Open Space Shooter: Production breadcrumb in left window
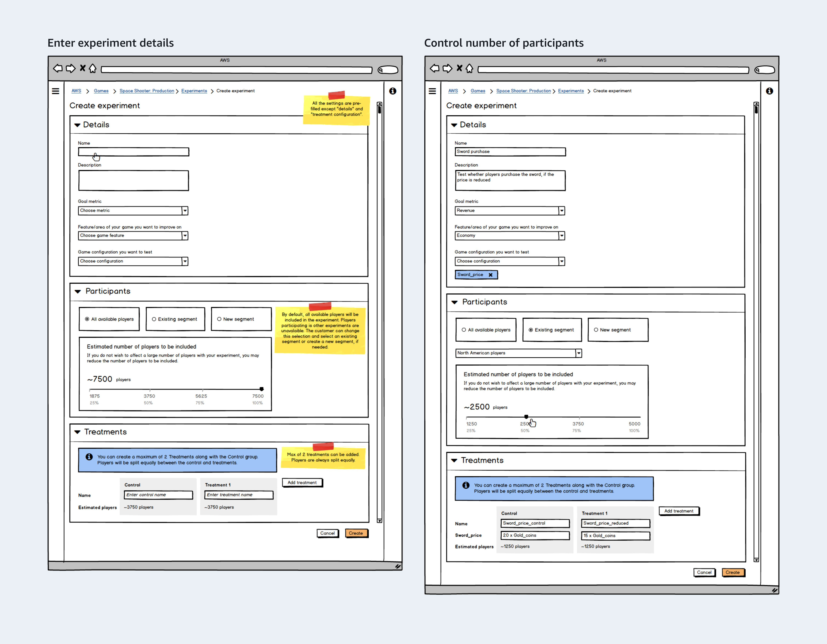 click(x=147, y=91)
